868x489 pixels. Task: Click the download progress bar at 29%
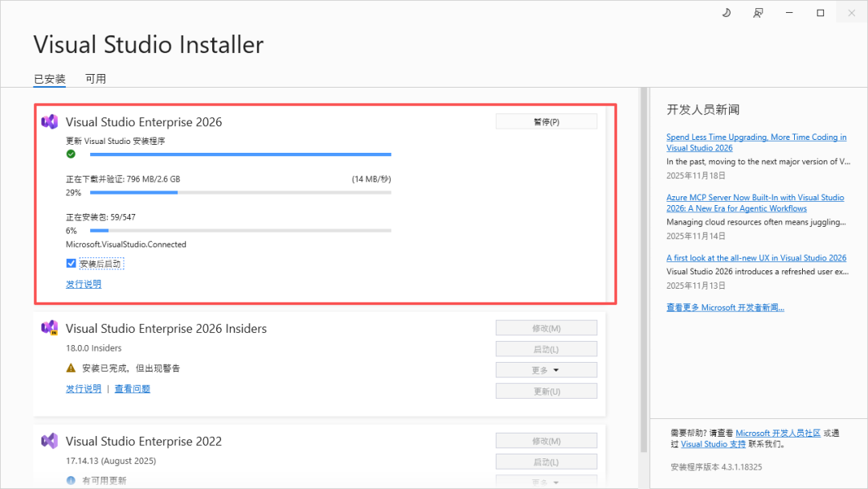[240, 192]
